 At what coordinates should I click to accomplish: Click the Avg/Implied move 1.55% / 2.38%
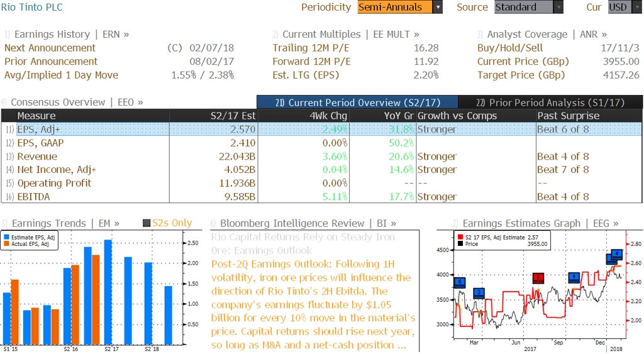pos(203,75)
